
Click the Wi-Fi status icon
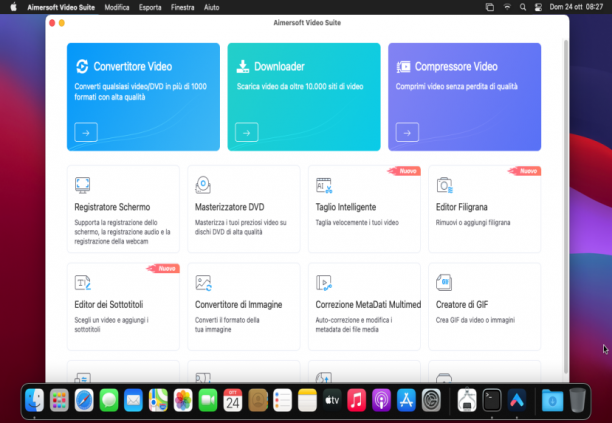[507, 7]
